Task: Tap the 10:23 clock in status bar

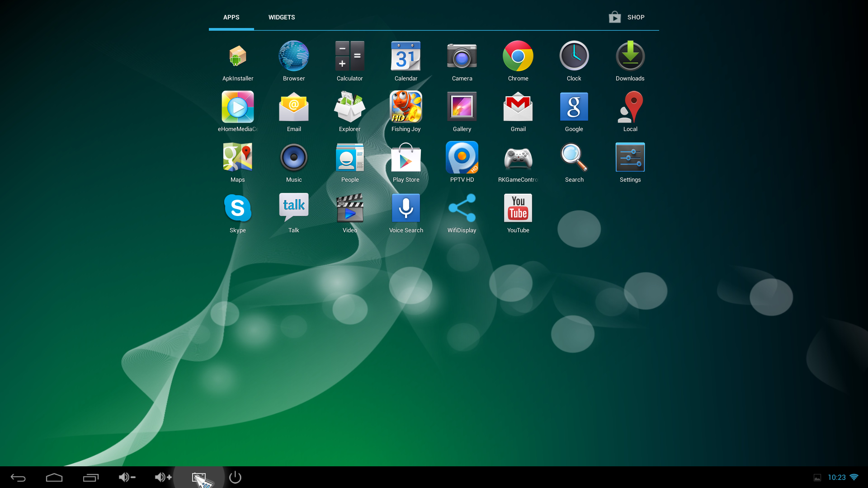Action: tap(836, 478)
